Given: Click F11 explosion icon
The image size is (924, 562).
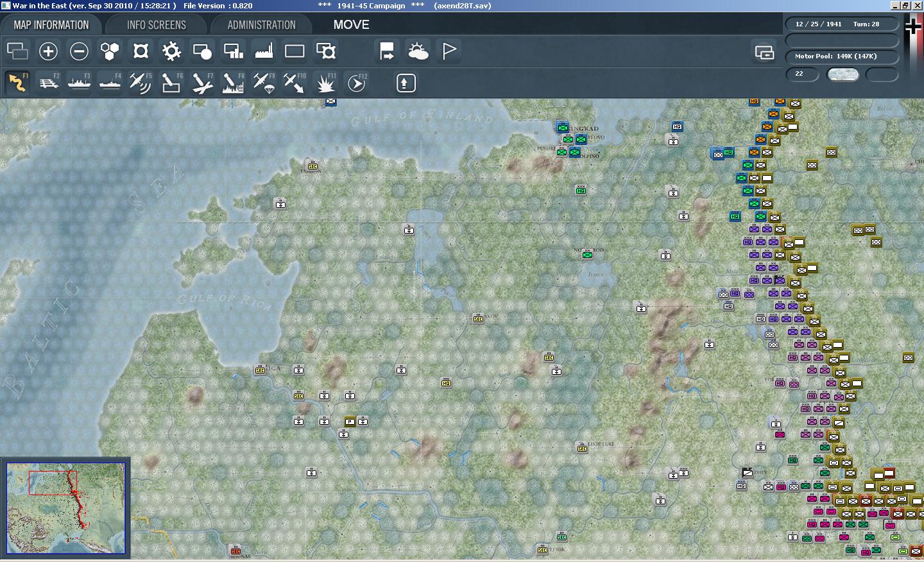Looking at the screenshot, I should tap(326, 83).
